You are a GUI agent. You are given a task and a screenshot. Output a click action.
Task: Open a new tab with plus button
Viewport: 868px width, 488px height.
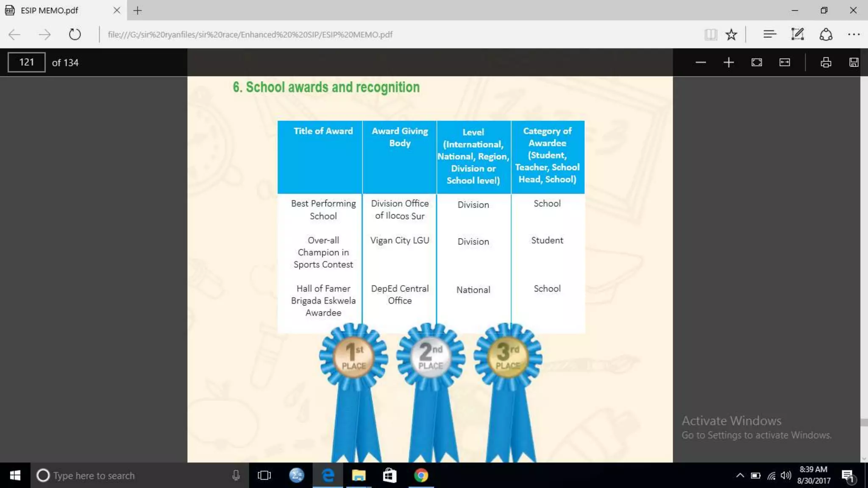coord(137,11)
